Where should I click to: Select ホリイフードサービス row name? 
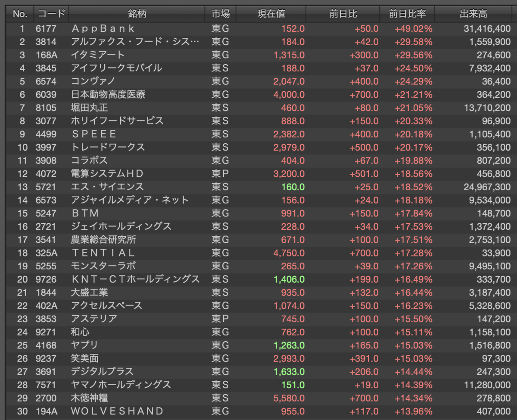tap(118, 121)
